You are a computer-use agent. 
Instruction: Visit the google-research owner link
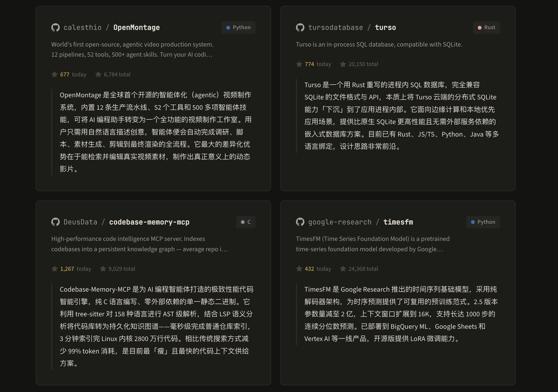[340, 222]
